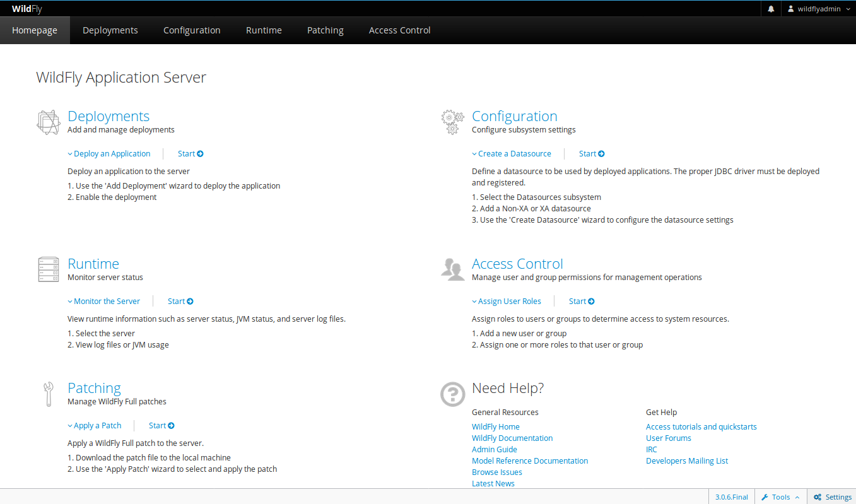Open WildFly Documentation link
This screenshot has width=856, height=504.
click(x=512, y=438)
